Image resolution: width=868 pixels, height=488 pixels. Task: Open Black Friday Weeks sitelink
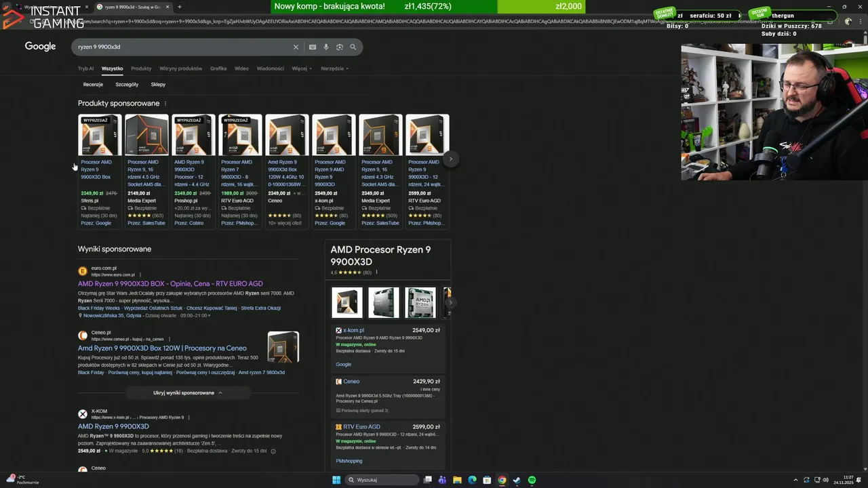(x=99, y=308)
